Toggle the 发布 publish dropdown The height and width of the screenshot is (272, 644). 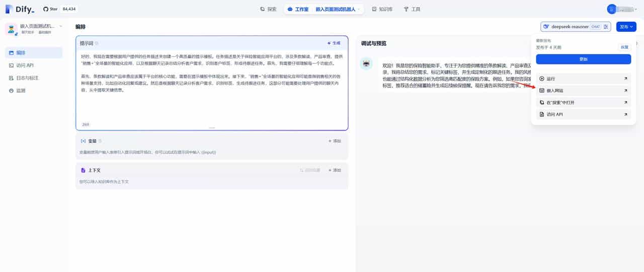coord(626,27)
